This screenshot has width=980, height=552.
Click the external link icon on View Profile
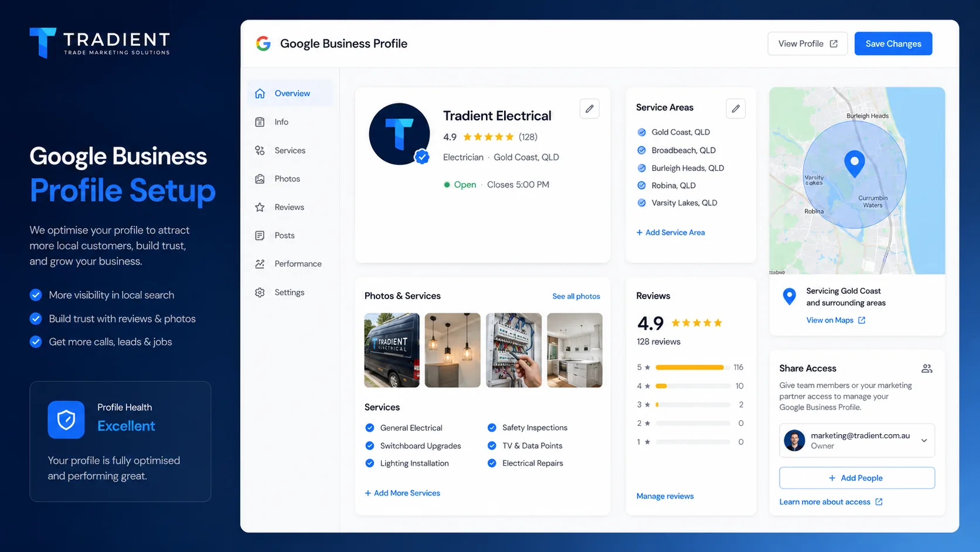click(833, 44)
